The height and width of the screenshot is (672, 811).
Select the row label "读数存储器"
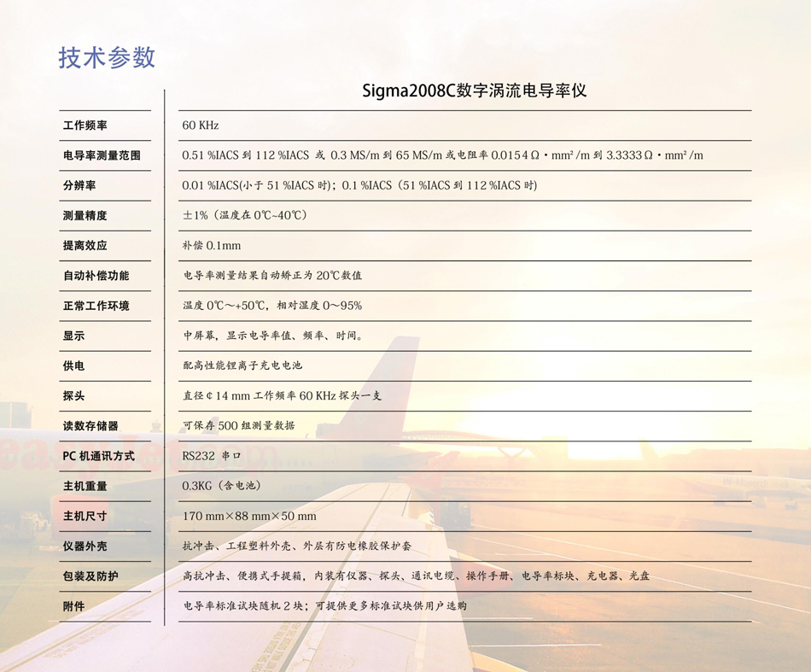click(90, 426)
